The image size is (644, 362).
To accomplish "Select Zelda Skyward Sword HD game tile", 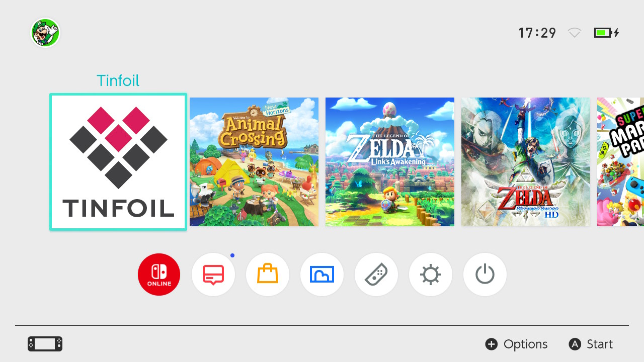I will coord(526,162).
